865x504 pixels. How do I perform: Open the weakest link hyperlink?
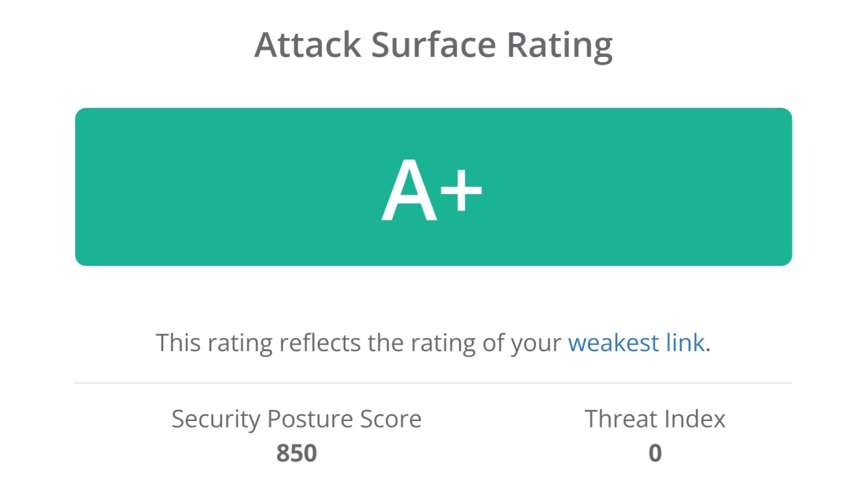[636, 343]
